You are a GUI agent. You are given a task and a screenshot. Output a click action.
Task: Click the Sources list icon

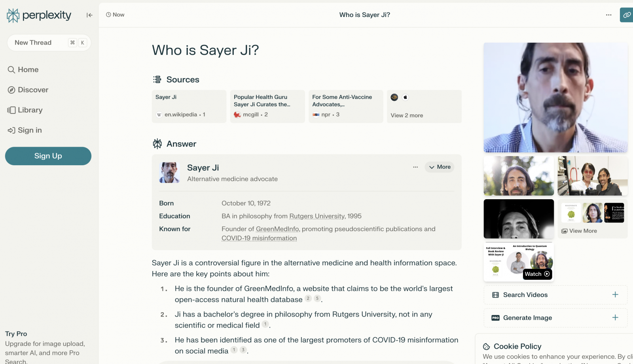[x=157, y=79]
